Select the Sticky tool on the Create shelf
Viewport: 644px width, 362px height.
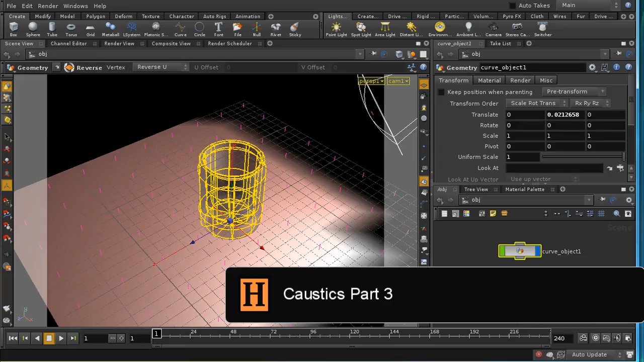[x=295, y=28]
